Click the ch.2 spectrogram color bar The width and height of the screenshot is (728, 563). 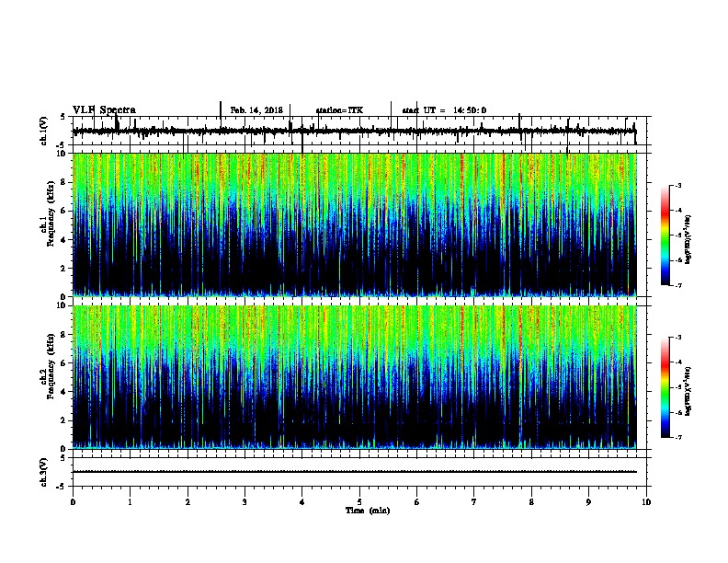(x=665, y=387)
